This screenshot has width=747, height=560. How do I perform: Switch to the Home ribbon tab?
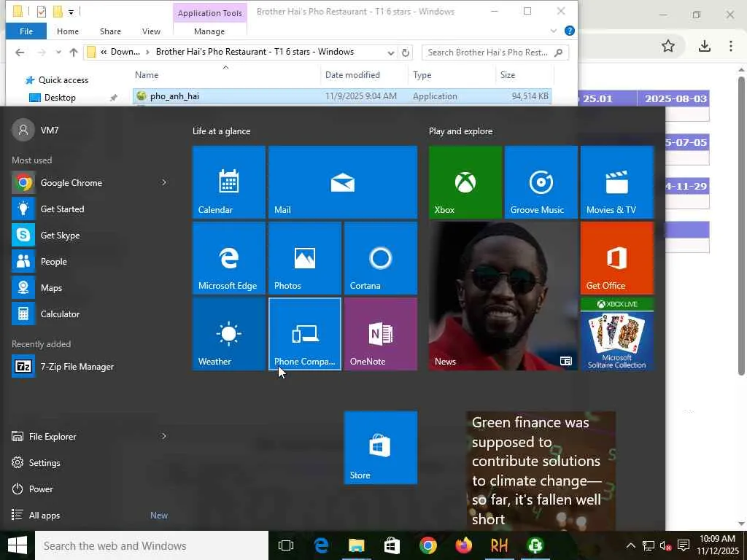(68, 31)
